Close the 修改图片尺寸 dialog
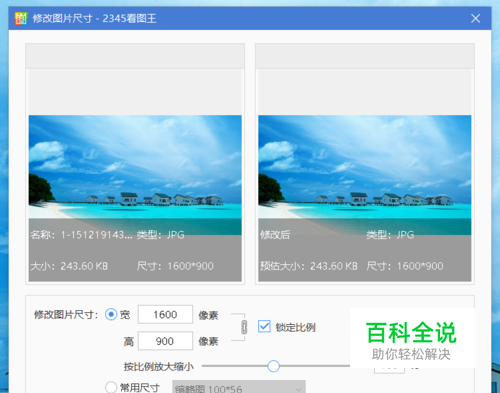 476,18
